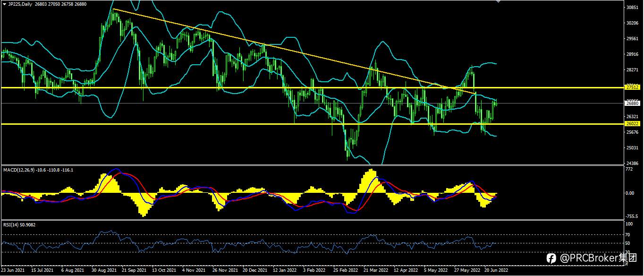644x276 pixels.
Task: Click the 30 Aug 2021 date label
Action: (104, 271)
